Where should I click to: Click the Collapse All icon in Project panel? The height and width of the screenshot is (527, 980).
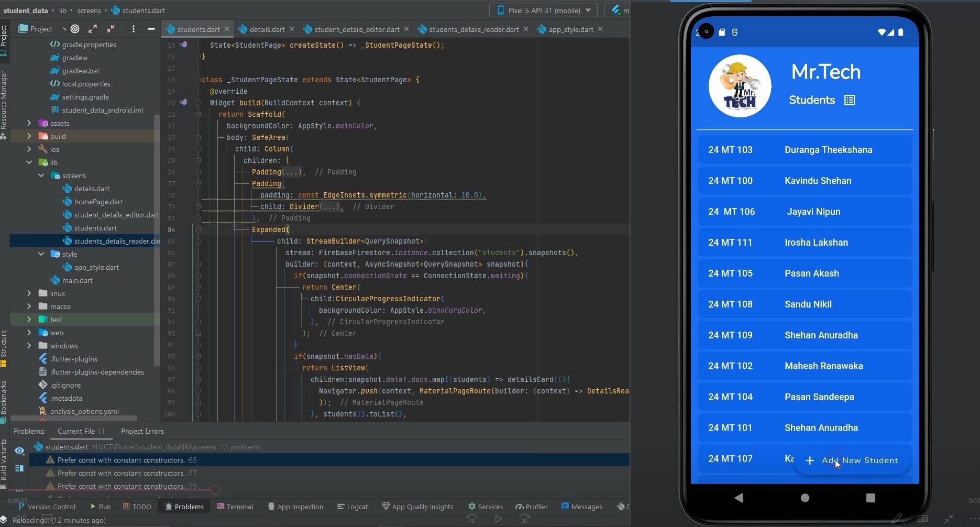pyautogui.click(x=111, y=29)
